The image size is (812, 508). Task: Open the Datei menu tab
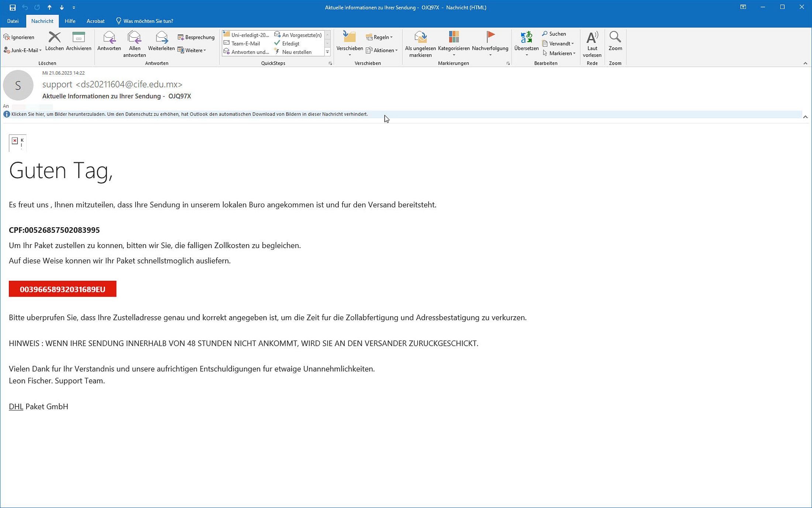(x=13, y=21)
